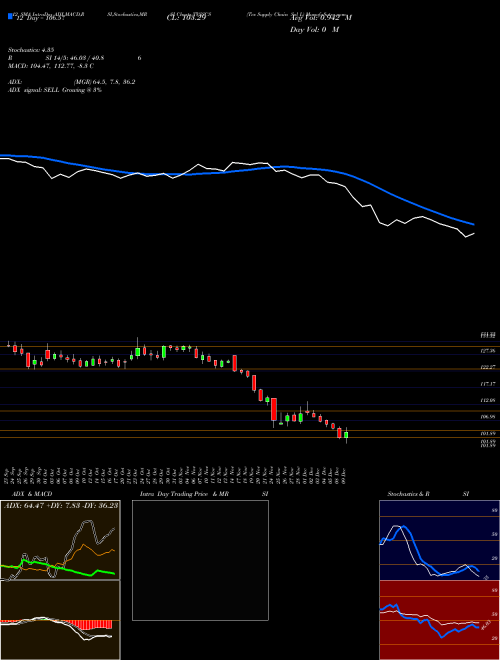Select the empty Intra Day chart box
Image resolution: width=500 pixels, height=660 pixels.
click(200, 560)
